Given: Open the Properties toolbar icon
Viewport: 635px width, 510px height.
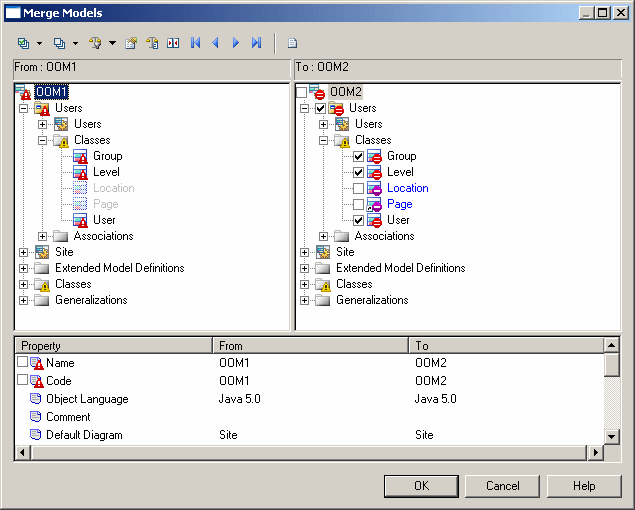Looking at the screenshot, I should tap(131, 43).
